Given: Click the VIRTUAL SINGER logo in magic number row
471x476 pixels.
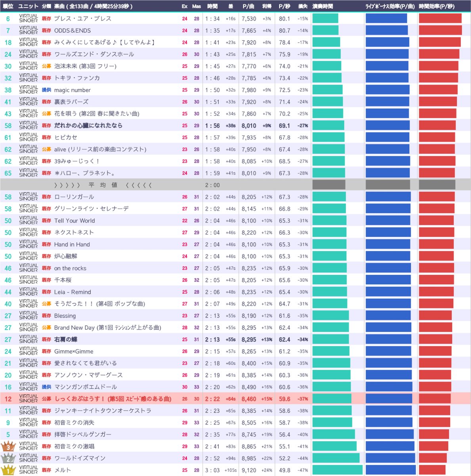Looking at the screenshot, I should [29, 90].
